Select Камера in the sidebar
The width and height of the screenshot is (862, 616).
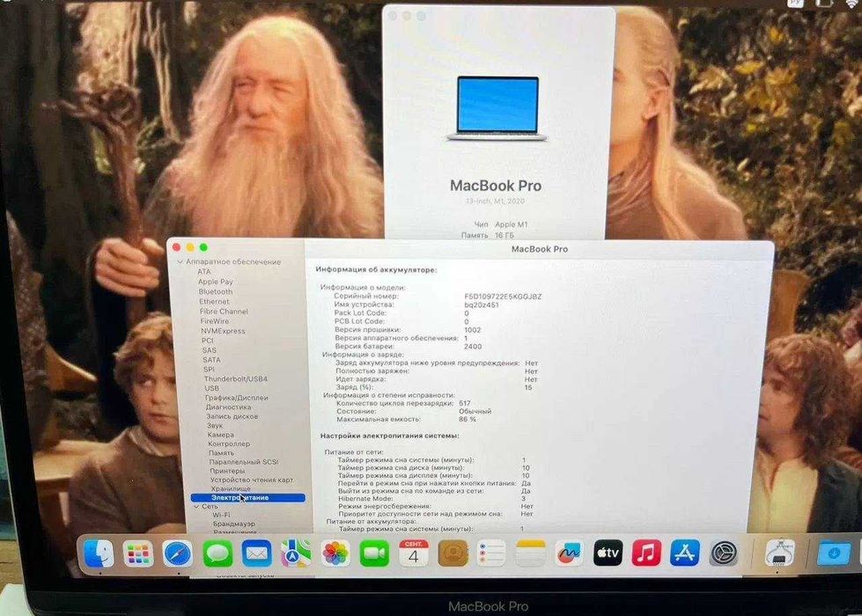click(221, 435)
